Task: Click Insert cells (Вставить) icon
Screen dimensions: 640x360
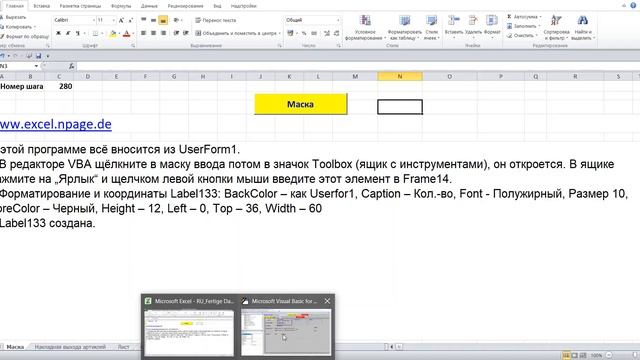Action: (x=453, y=20)
